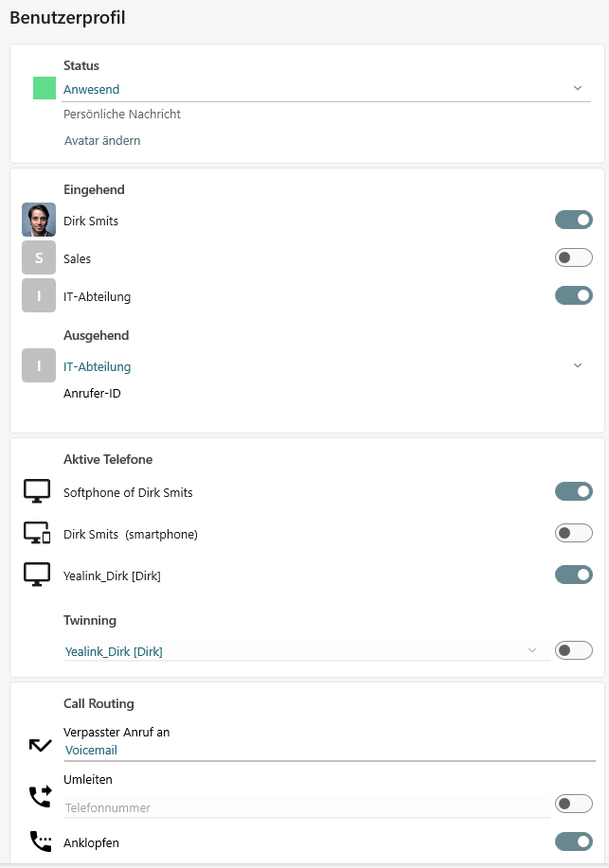Open the Twinning device dropdown

[x=530, y=650]
